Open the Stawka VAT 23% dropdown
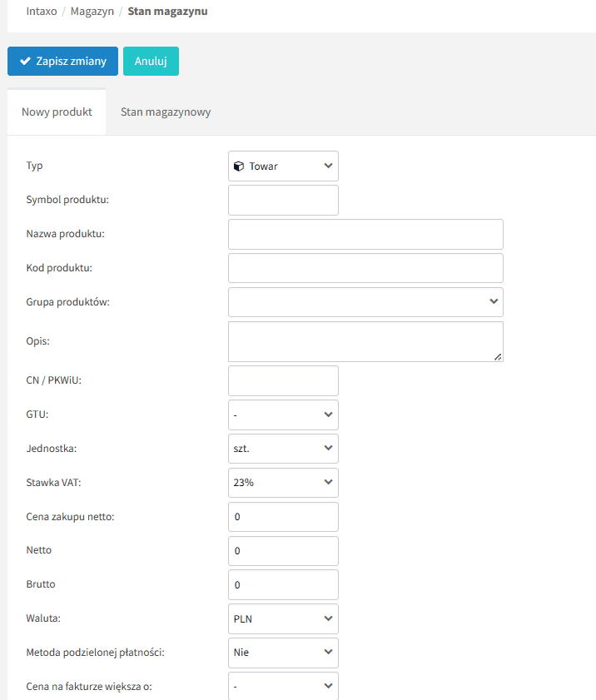Image resolution: width=596 pixels, height=700 pixels. (283, 483)
